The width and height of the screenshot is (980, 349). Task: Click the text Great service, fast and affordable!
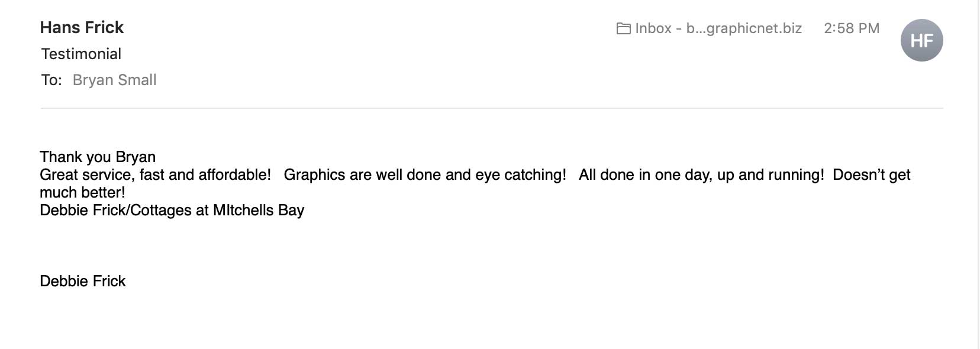155,174
